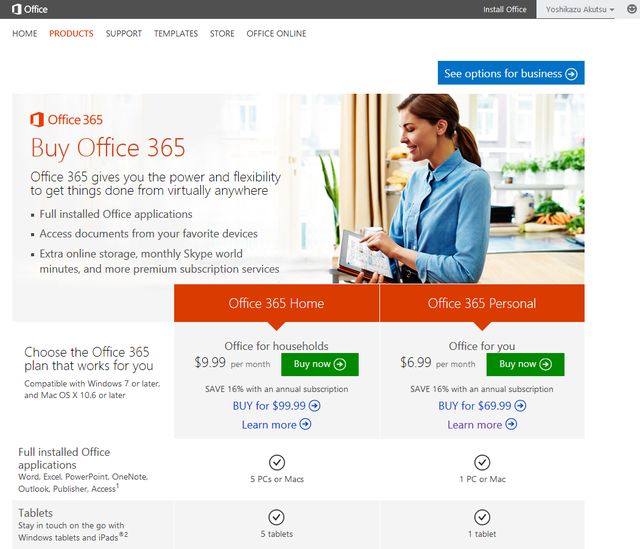This screenshot has width=640, height=549.
Task: Click the Office logo in the top bar
Action: point(29,9)
